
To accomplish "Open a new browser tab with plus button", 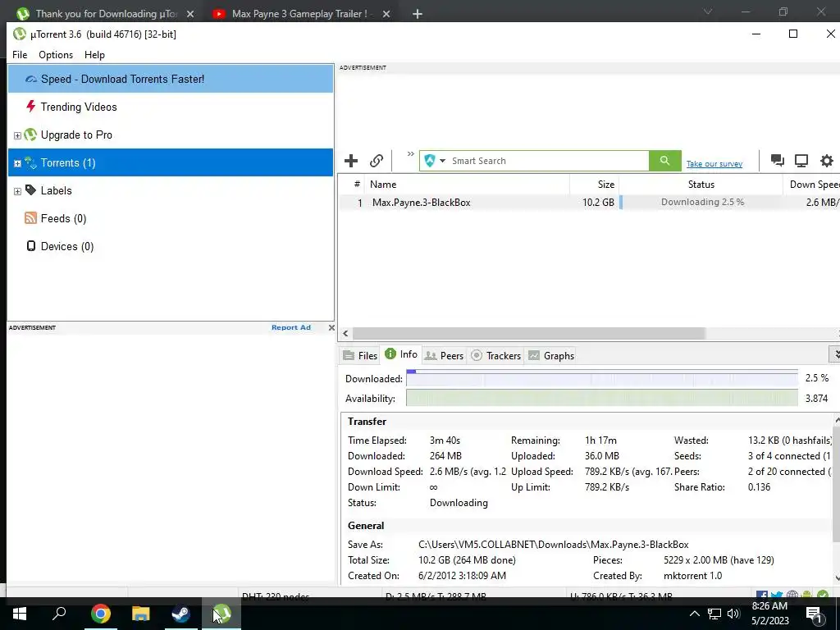I will 418,14.
